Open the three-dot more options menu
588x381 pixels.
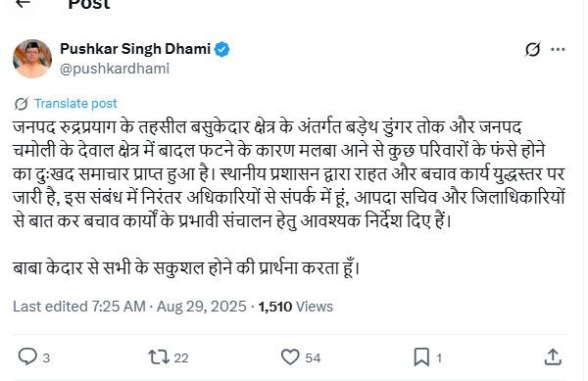(x=558, y=49)
